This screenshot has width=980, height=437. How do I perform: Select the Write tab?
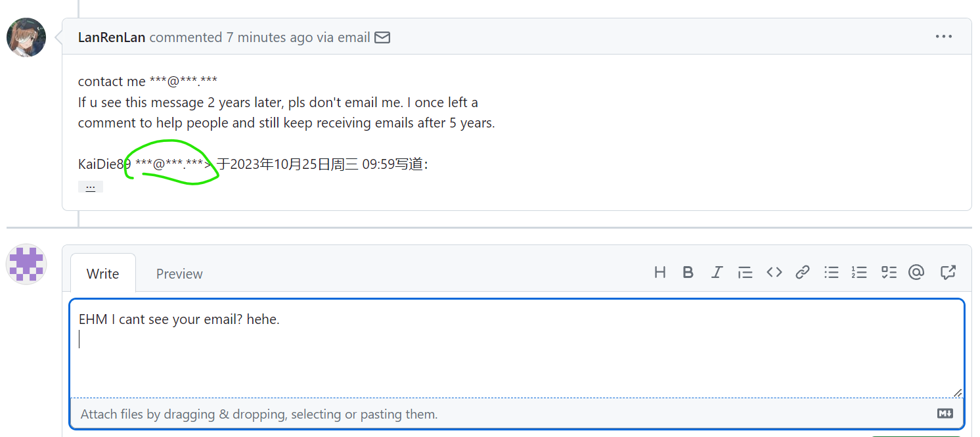102,273
